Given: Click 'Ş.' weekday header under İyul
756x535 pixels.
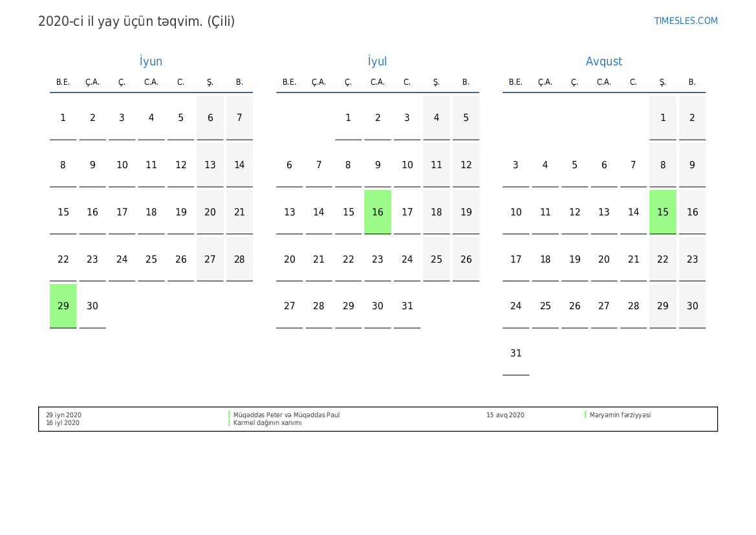Looking at the screenshot, I should (x=437, y=83).
